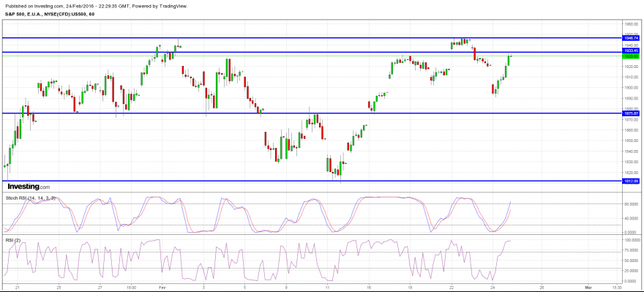Click the 75.0000 RSI axis value

(632, 250)
